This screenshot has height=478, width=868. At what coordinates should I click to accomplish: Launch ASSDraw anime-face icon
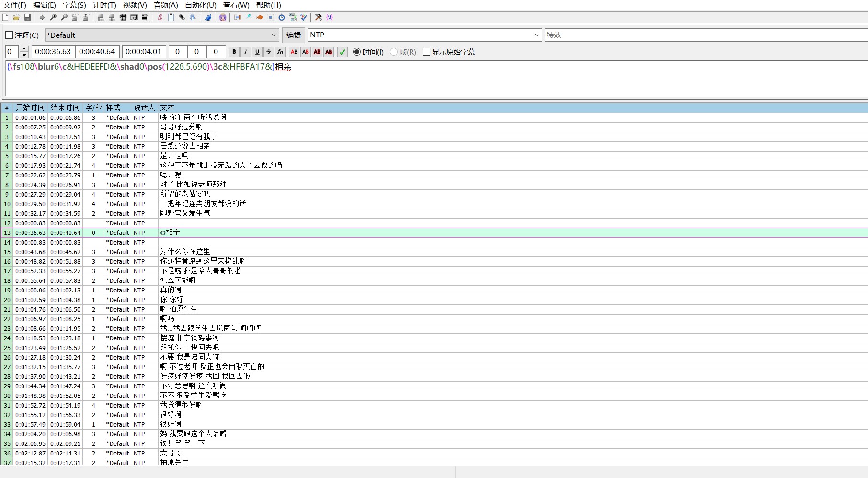(223, 17)
